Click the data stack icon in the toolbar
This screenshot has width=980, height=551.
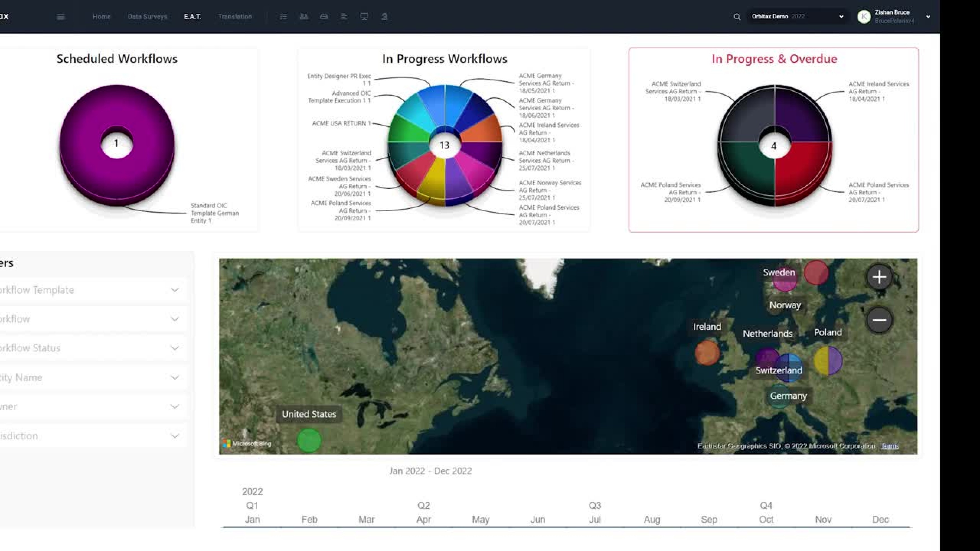[x=344, y=16]
